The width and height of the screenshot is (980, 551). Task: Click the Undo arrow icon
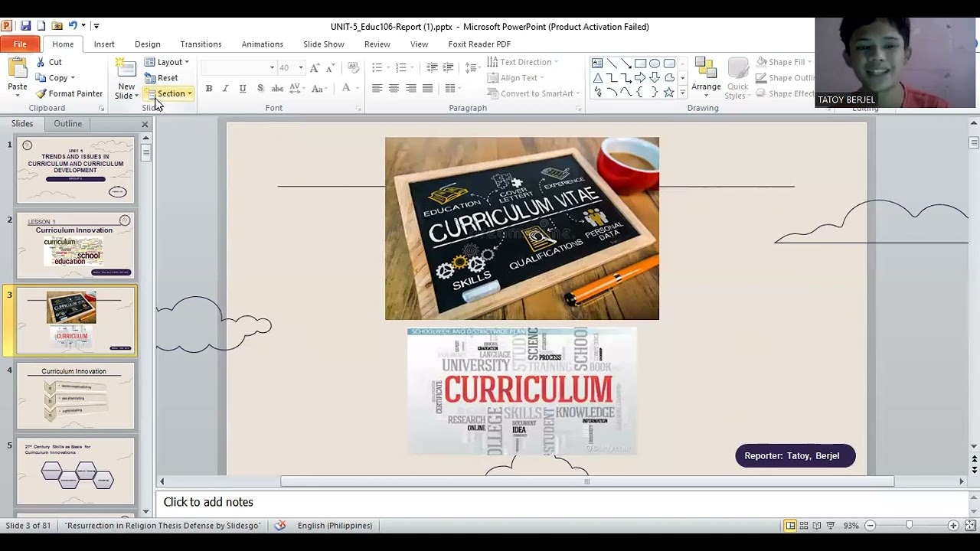(x=72, y=26)
